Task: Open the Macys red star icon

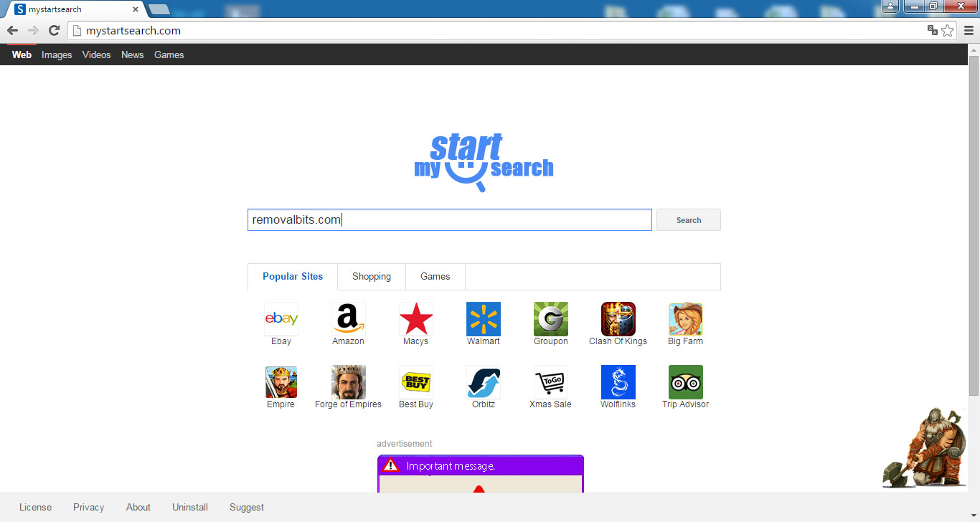Action: click(416, 319)
